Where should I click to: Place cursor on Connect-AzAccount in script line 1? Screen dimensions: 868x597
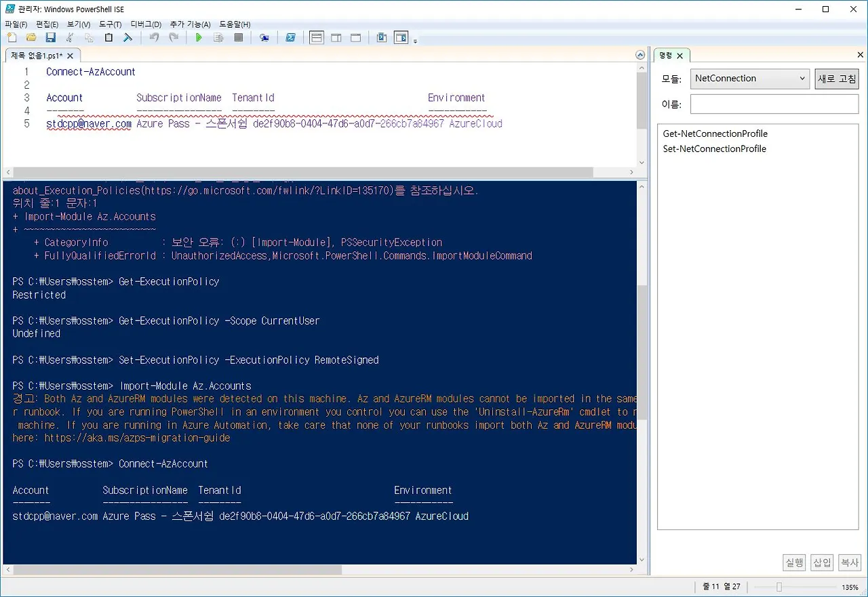[x=91, y=72]
